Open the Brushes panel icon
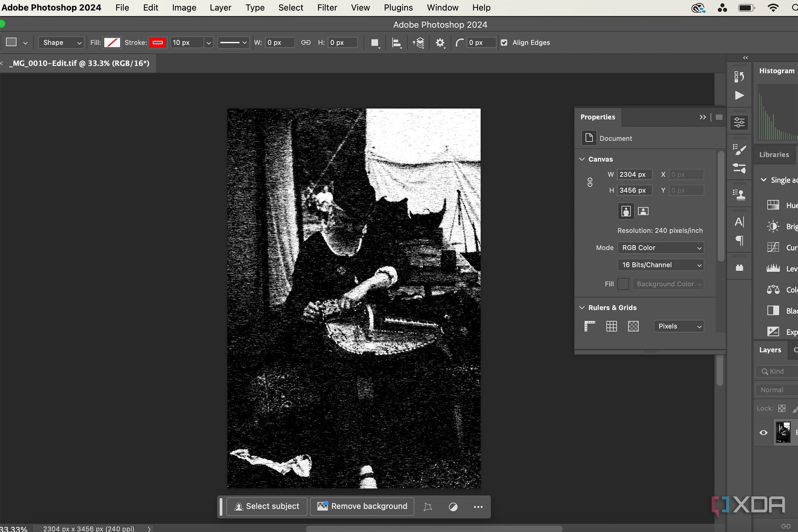 point(739,150)
